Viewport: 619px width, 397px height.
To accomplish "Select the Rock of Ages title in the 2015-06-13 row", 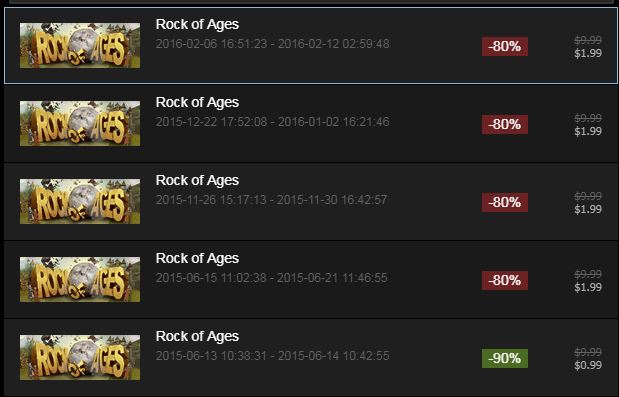I will pos(197,336).
